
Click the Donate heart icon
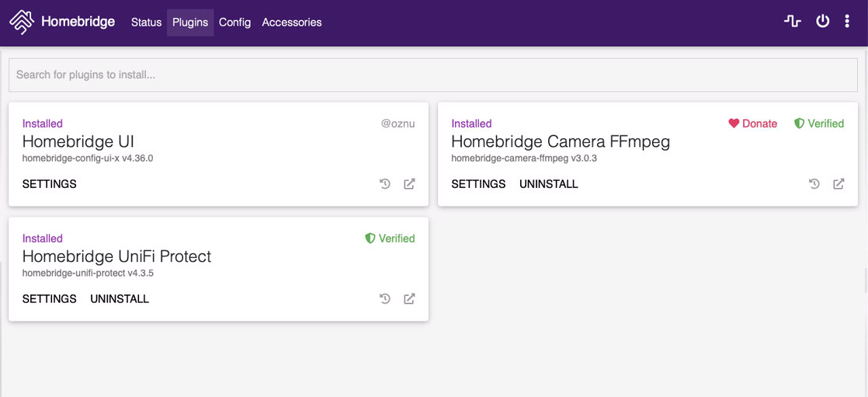click(734, 124)
